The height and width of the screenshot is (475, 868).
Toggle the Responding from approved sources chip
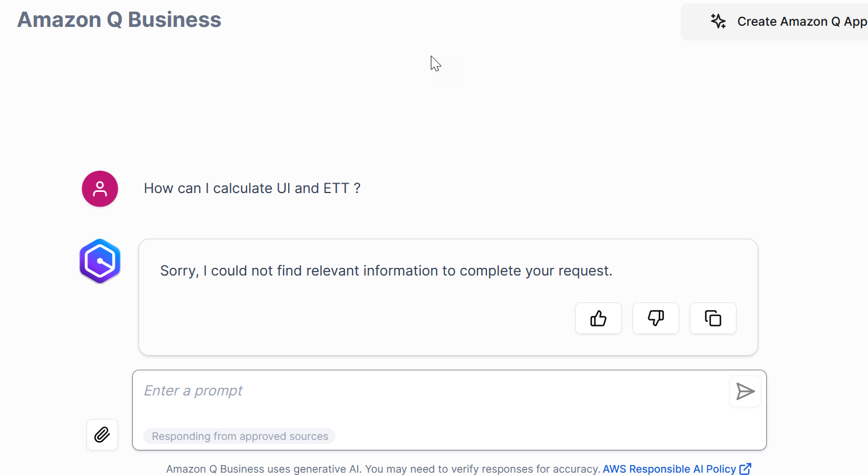point(238,436)
